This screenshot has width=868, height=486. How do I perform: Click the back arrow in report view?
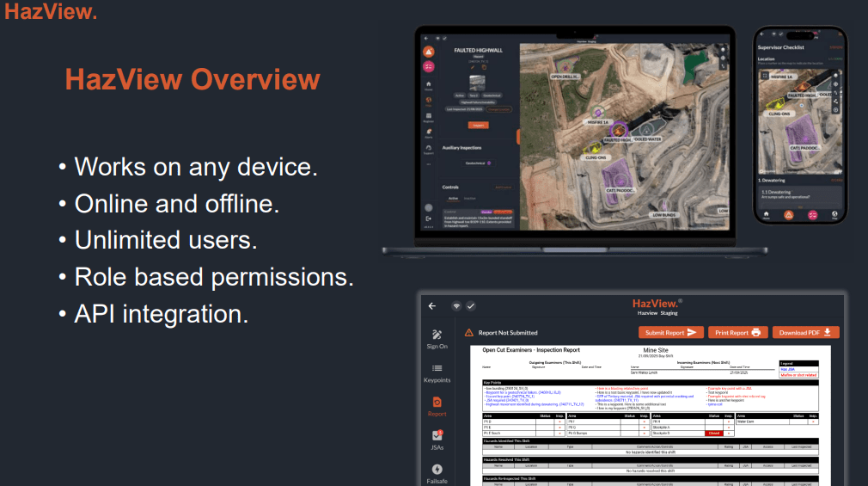pos(432,305)
